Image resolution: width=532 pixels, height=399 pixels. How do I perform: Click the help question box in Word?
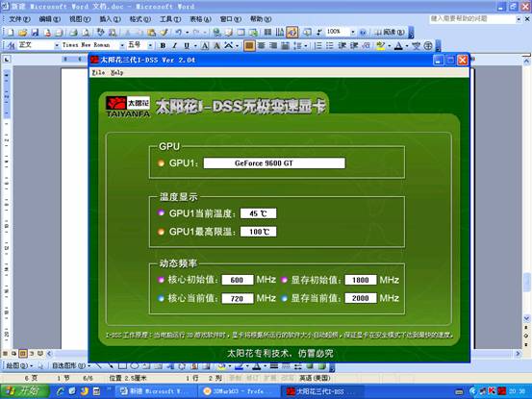click(x=472, y=19)
